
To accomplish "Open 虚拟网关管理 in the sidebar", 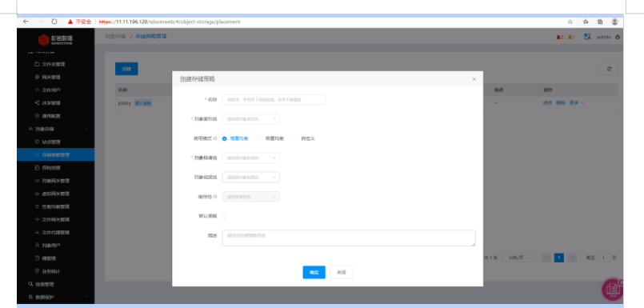I will click(52, 194).
